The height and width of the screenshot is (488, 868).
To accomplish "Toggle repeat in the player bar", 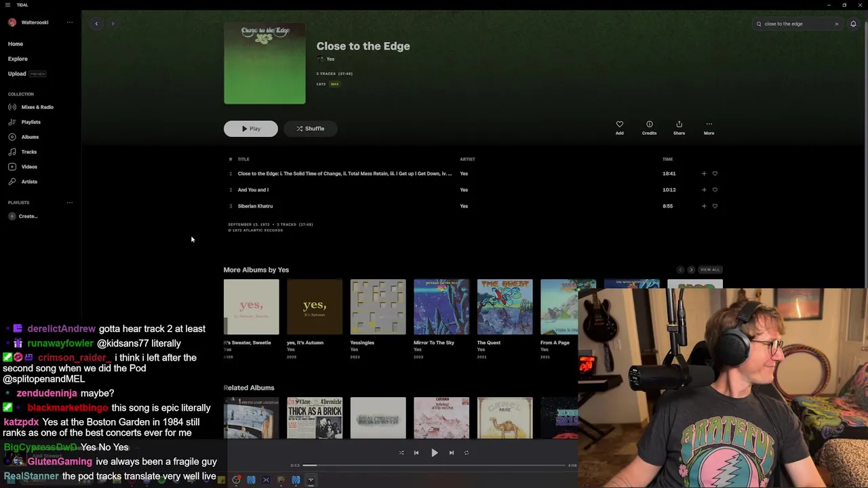I will click(467, 453).
